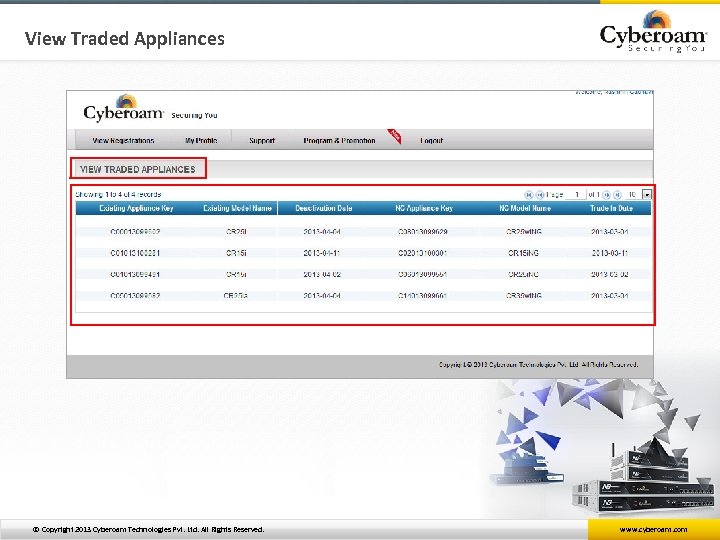Viewport: 720px width, 540px height.
Task: Open the records-per-page dropdown arrow
Action: tap(647, 195)
